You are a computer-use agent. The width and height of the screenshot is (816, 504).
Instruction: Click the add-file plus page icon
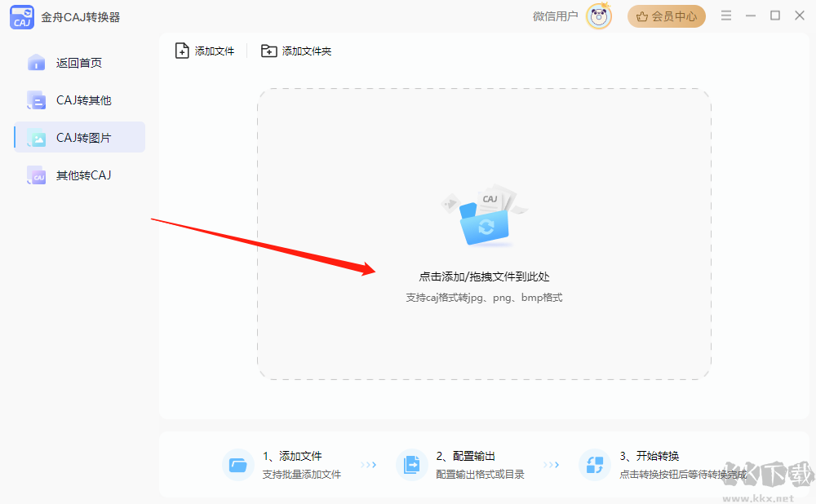tap(182, 51)
